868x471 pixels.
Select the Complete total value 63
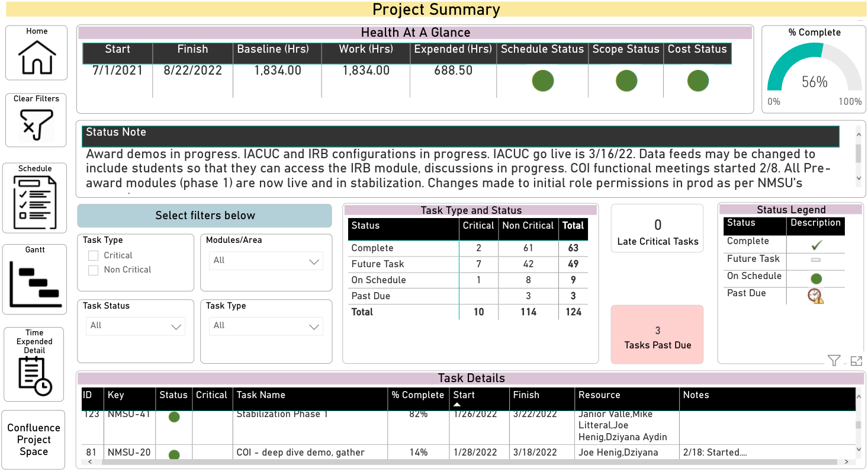coord(573,248)
